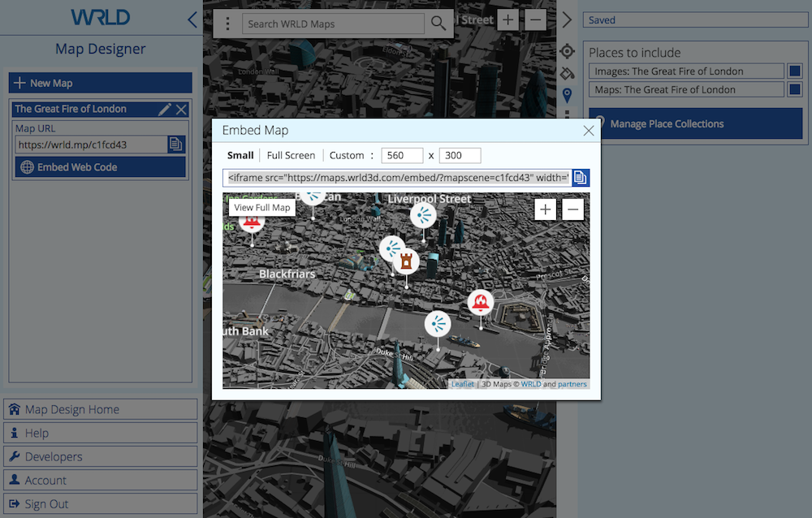Click the Manage Place Collections button
Image resolution: width=812 pixels, height=518 pixels.
[x=695, y=123]
